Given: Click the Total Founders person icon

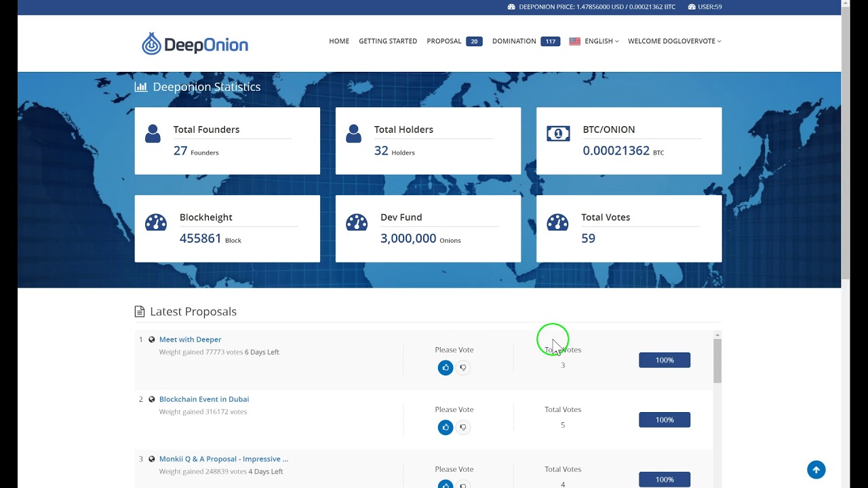Looking at the screenshot, I should click(x=153, y=134).
